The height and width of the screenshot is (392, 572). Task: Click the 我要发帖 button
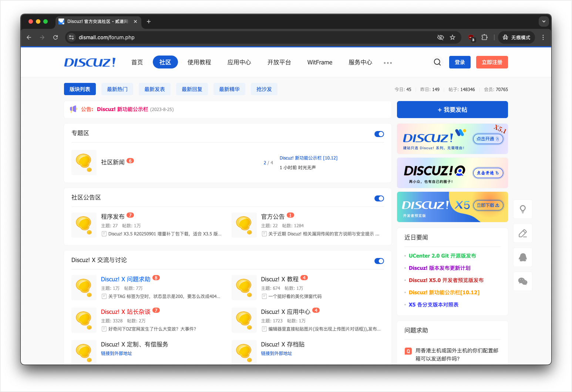(452, 110)
